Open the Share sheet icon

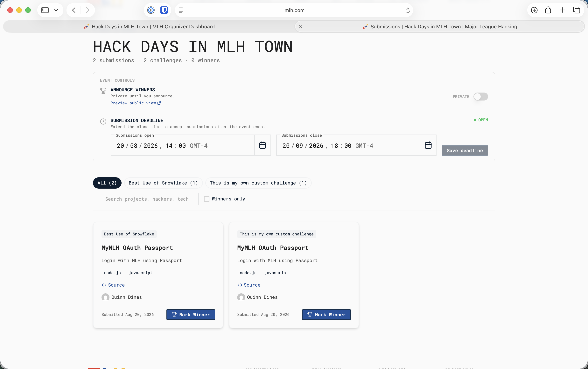[548, 10]
